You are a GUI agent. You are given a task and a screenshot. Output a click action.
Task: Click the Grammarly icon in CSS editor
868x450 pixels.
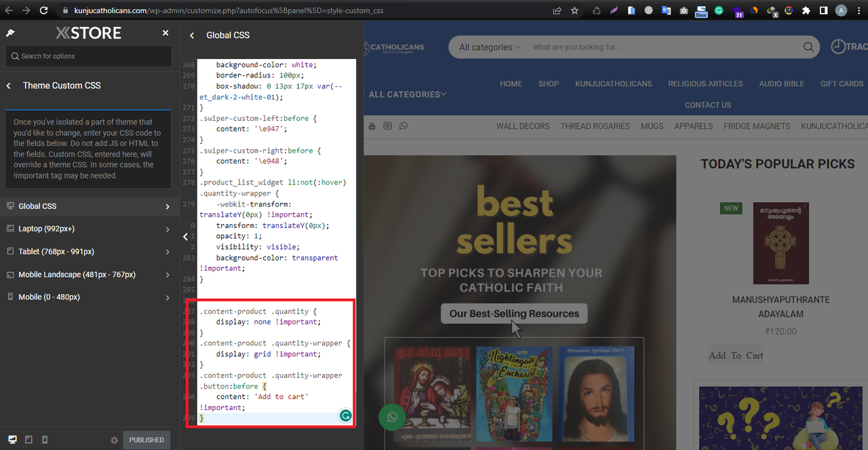click(x=346, y=415)
